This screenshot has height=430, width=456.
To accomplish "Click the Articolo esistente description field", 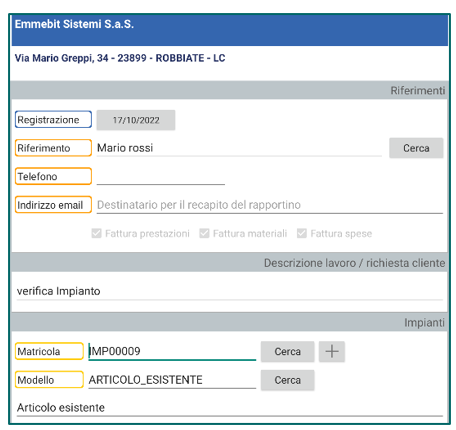I will pos(230,408).
